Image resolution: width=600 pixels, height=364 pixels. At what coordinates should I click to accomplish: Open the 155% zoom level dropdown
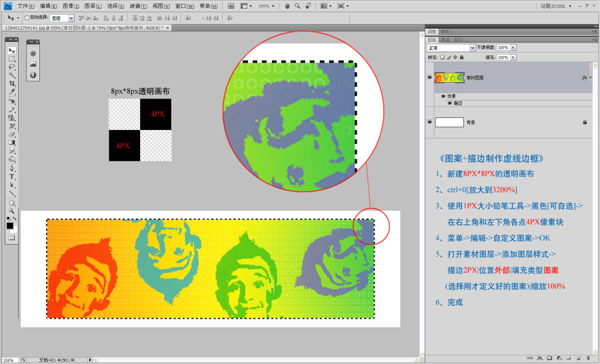click(x=273, y=6)
